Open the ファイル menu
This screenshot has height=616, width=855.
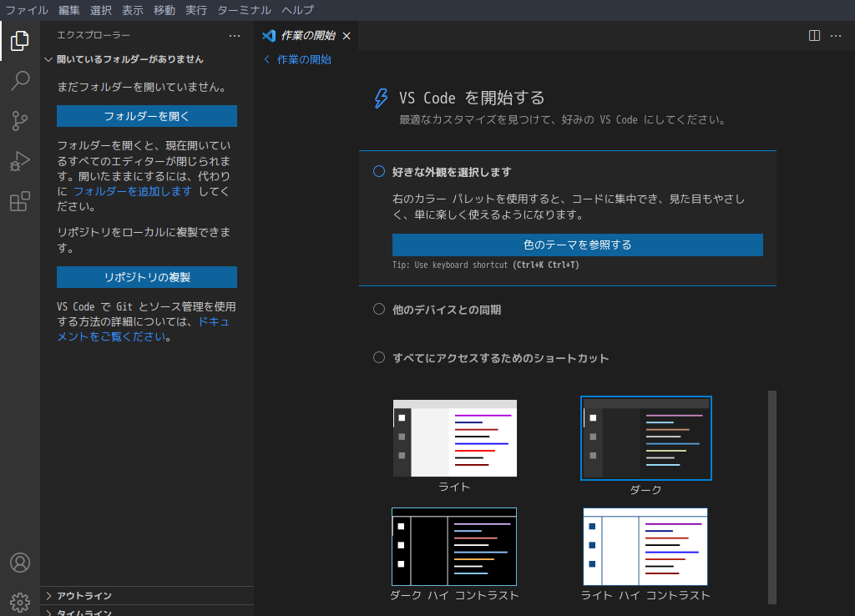[x=27, y=10]
